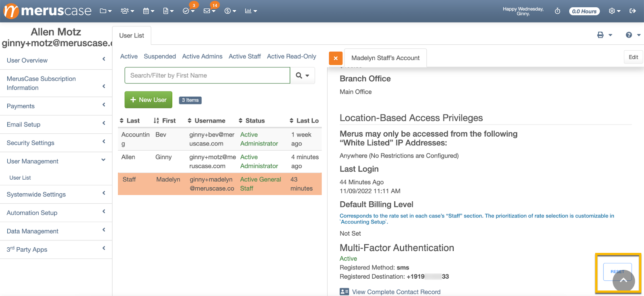Click the Search/Filter by First Name field
The image size is (644, 296).
tap(207, 75)
